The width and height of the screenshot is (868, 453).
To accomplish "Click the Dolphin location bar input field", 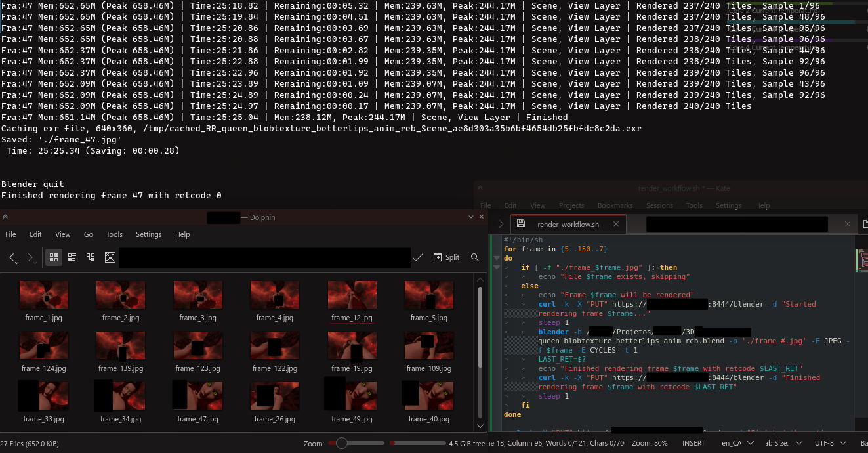I will (x=264, y=258).
